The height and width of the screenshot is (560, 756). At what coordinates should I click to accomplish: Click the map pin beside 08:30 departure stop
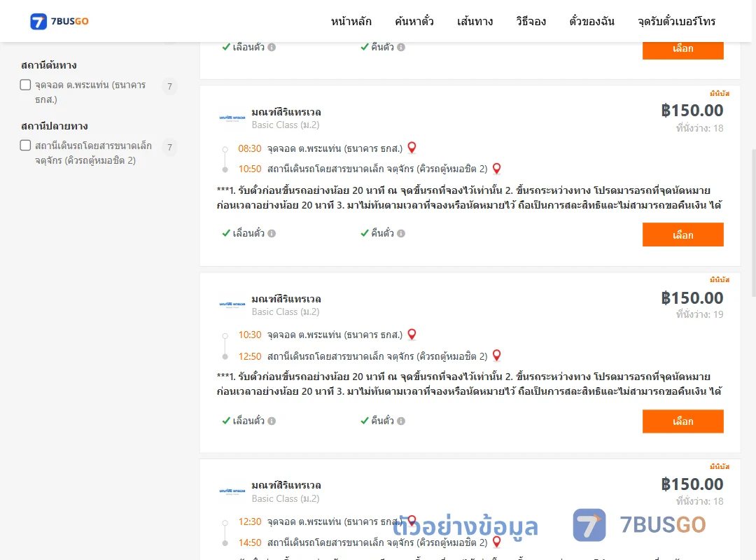click(x=412, y=148)
